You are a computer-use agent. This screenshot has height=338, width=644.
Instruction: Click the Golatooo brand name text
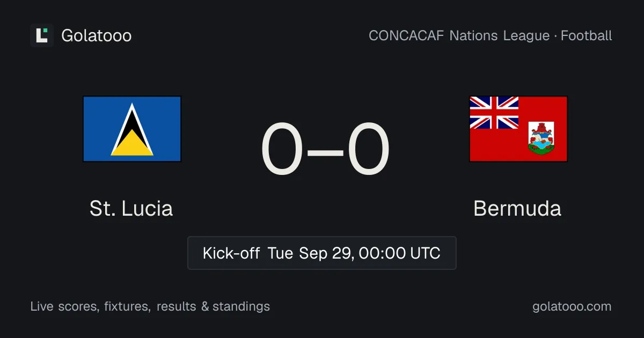tap(97, 36)
